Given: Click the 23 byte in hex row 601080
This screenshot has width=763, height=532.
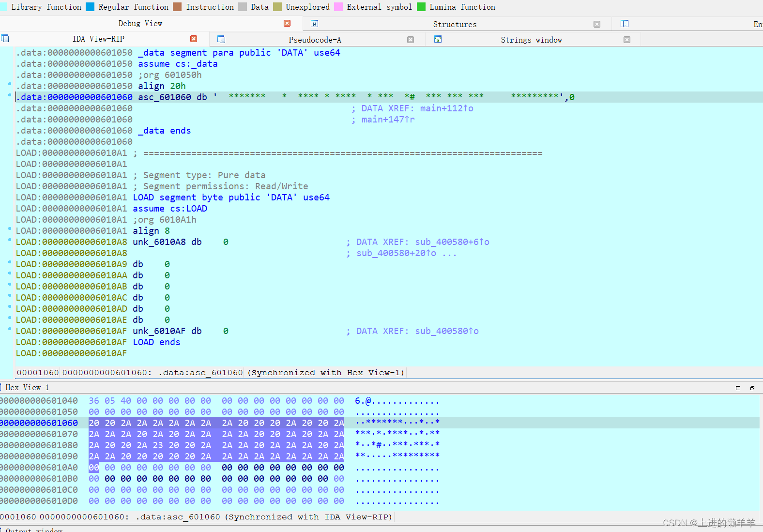Looking at the screenshot, I should pos(158,445).
